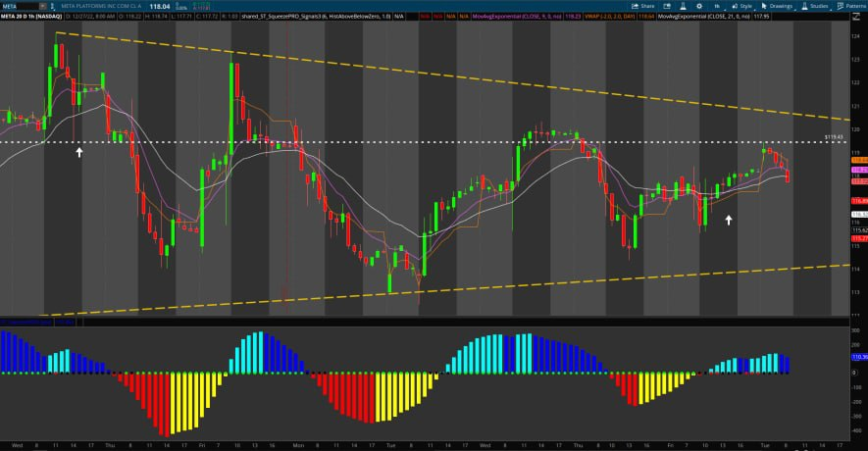Open the Studies menu

tap(815, 6)
